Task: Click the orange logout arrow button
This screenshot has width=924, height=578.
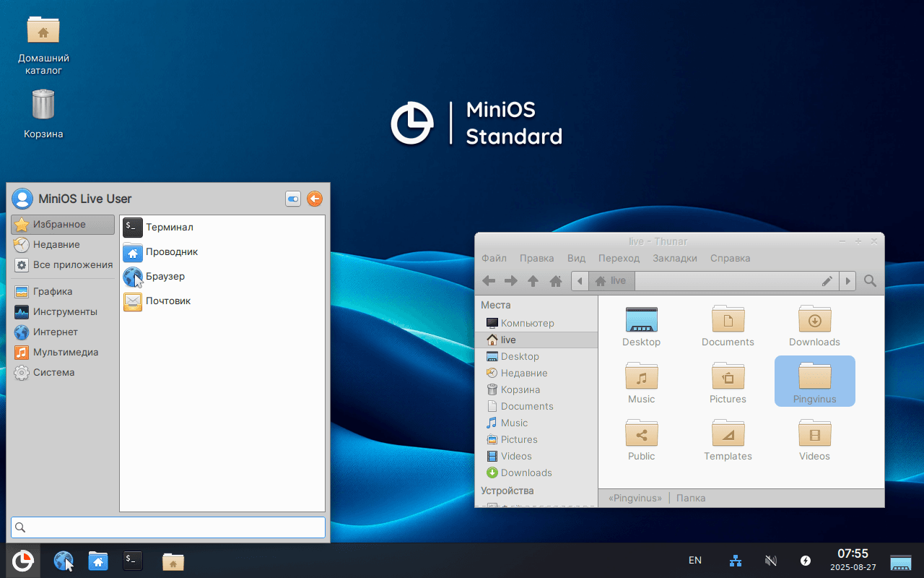Action: pos(315,199)
